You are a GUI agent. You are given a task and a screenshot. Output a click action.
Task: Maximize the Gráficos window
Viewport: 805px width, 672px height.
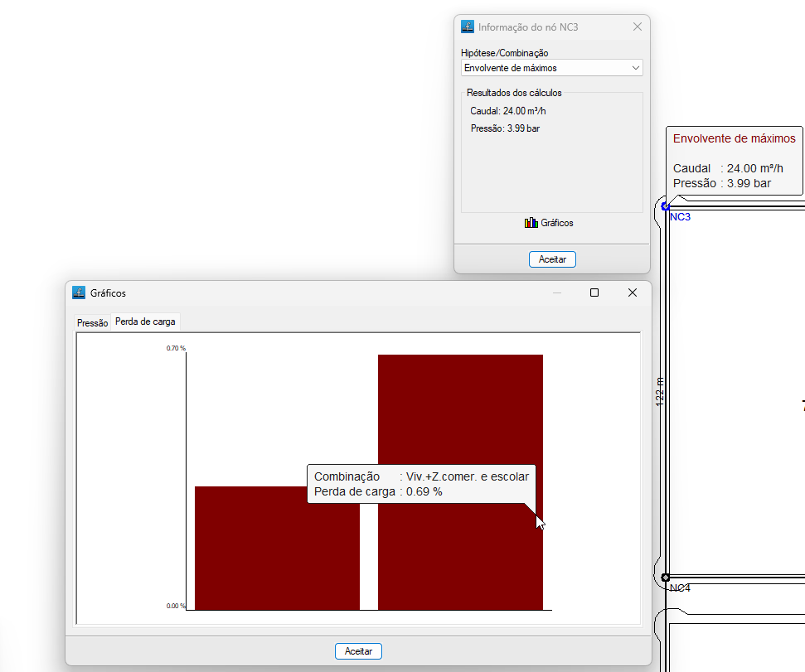[594, 292]
